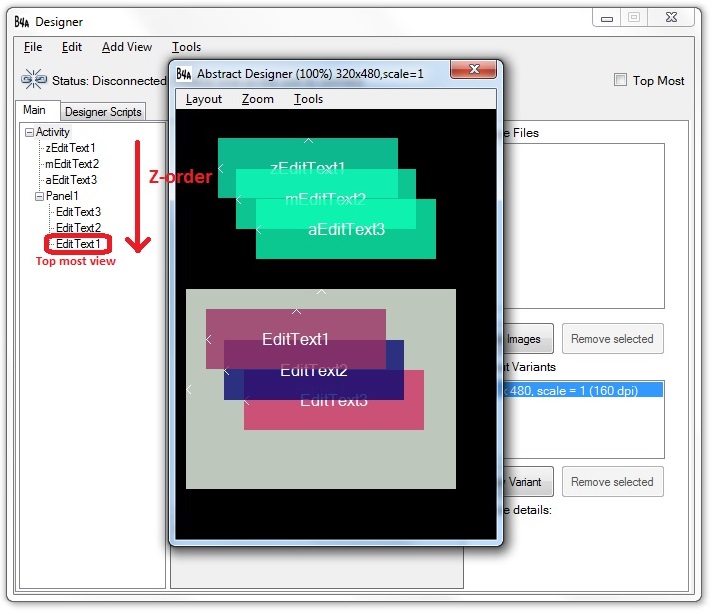This screenshot has width=715, height=614.
Task: Open the Edit menu in Designer
Action: (x=72, y=47)
